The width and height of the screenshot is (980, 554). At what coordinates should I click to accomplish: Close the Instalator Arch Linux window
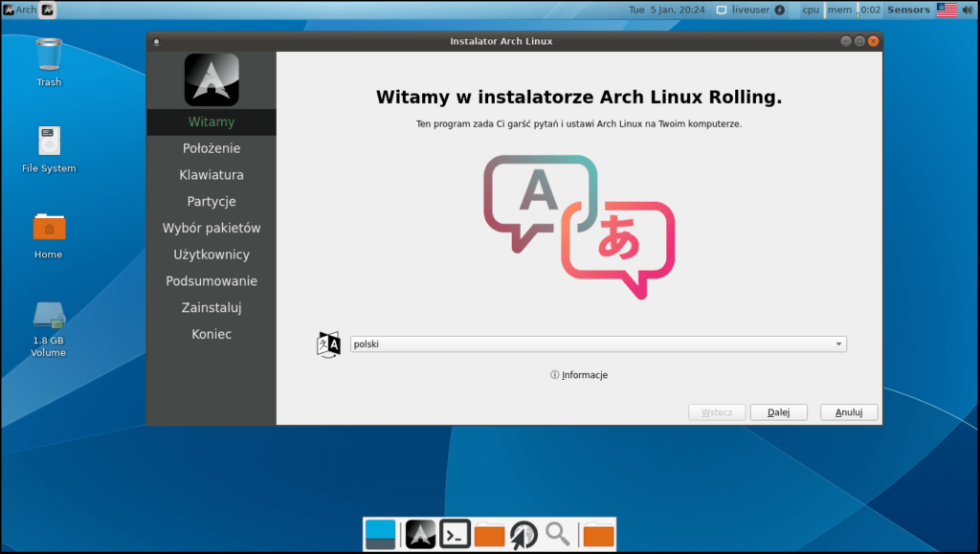(x=873, y=41)
